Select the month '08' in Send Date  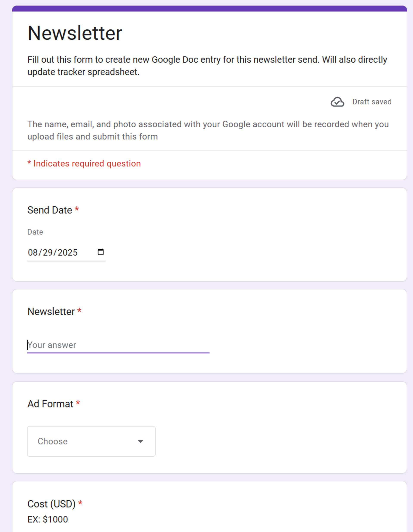33,253
